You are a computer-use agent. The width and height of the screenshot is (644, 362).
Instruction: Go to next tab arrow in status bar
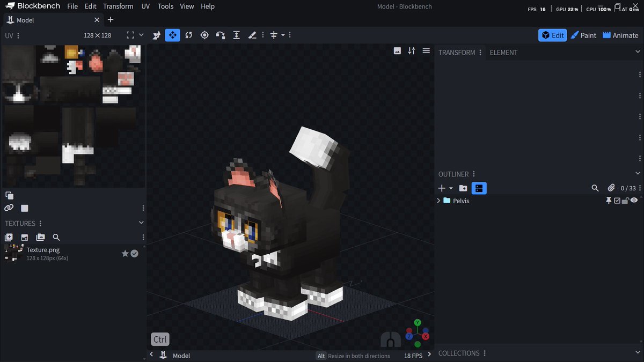pyautogui.click(x=429, y=355)
